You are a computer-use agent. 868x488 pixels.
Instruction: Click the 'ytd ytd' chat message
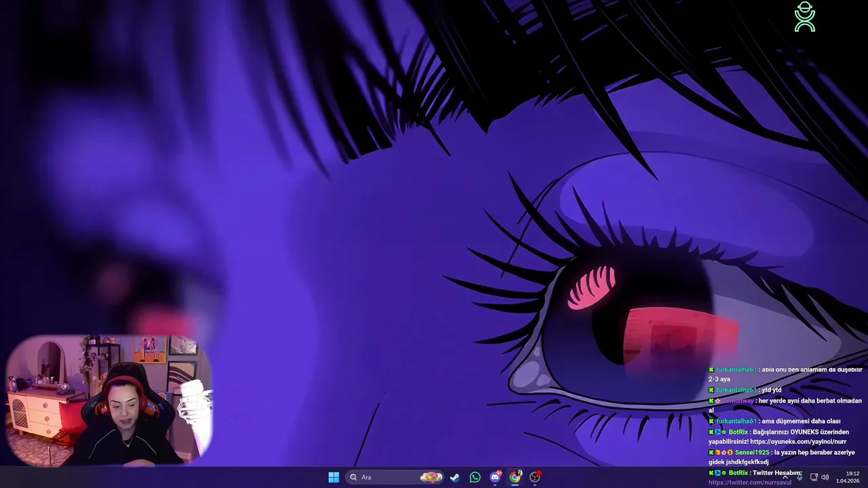(x=772, y=390)
